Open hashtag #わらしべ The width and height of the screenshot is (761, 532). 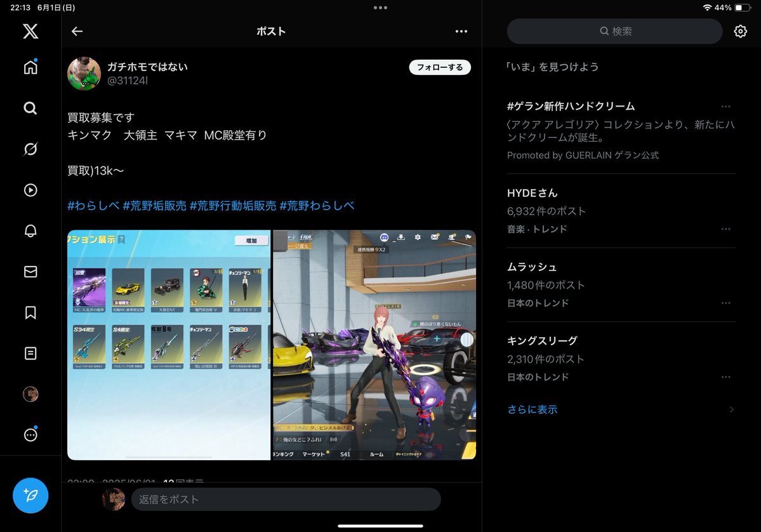93,206
